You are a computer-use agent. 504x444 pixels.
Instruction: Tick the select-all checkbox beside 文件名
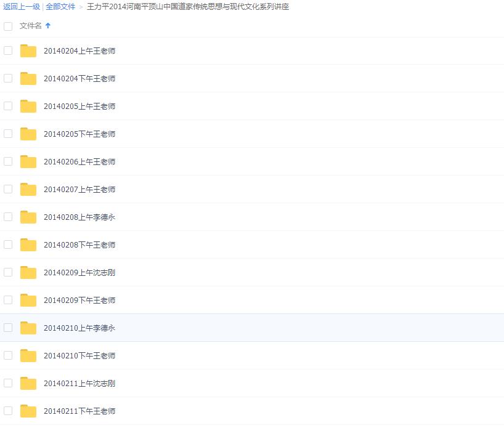point(8,26)
